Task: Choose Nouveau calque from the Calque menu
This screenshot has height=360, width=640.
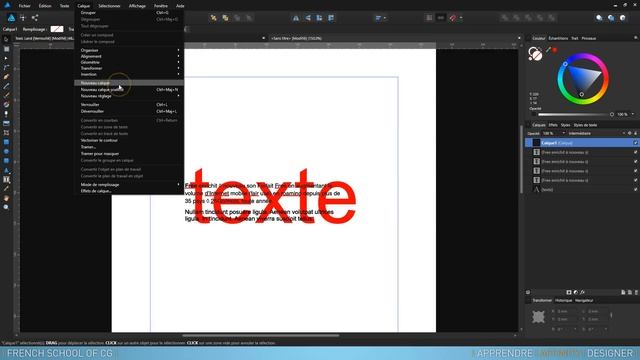Action: coord(129,83)
